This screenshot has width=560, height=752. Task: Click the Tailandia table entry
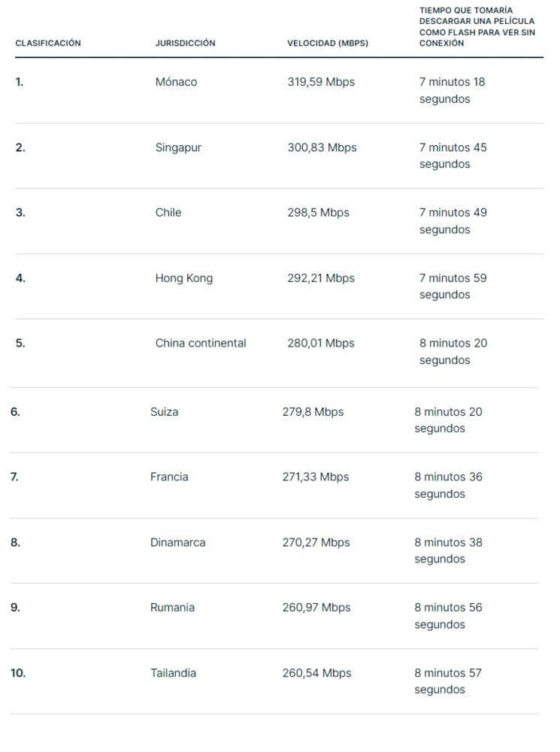point(173,673)
